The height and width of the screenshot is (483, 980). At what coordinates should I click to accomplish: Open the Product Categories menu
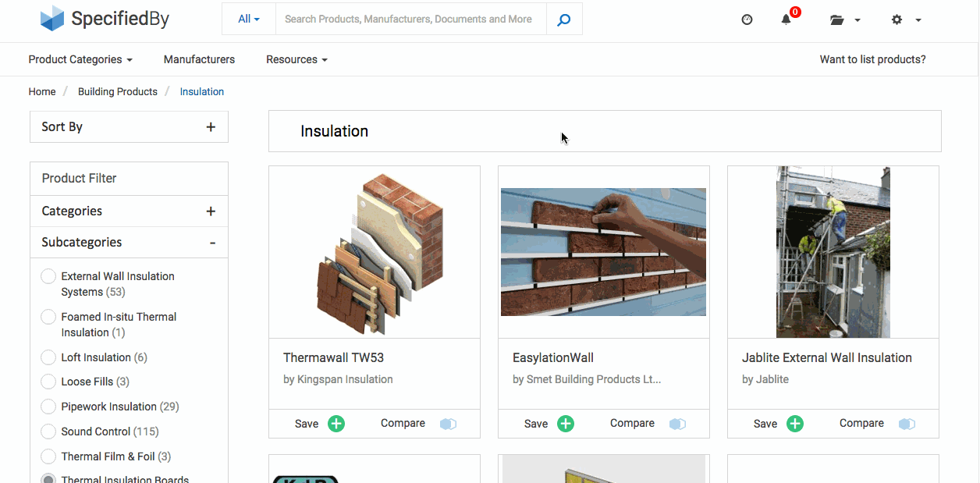[x=80, y=59]
